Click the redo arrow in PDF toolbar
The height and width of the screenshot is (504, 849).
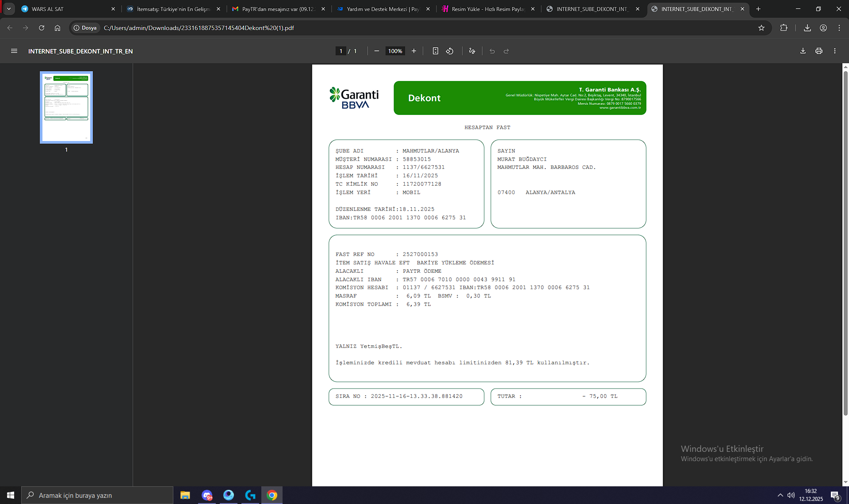coord(506,51)
